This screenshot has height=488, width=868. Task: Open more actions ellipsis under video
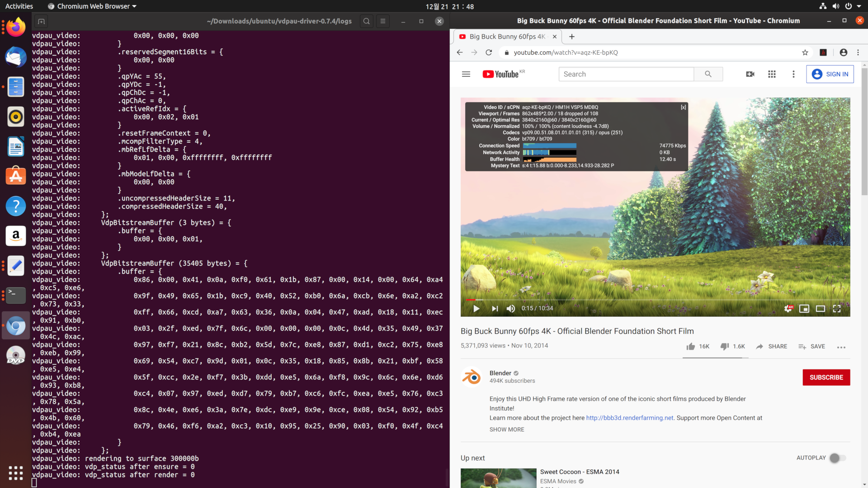pyautogui.click(x=841, y=347)
